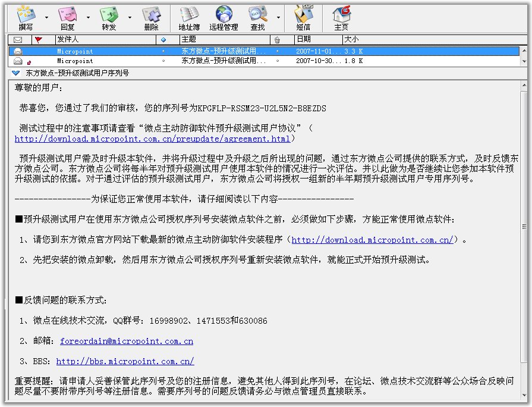Click the 3.3 K size cell

click(354, 51)
